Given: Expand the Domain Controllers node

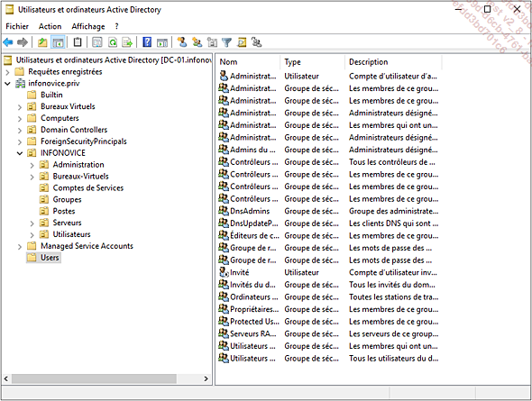Looking at the screenshot, I should pos(20,130).
